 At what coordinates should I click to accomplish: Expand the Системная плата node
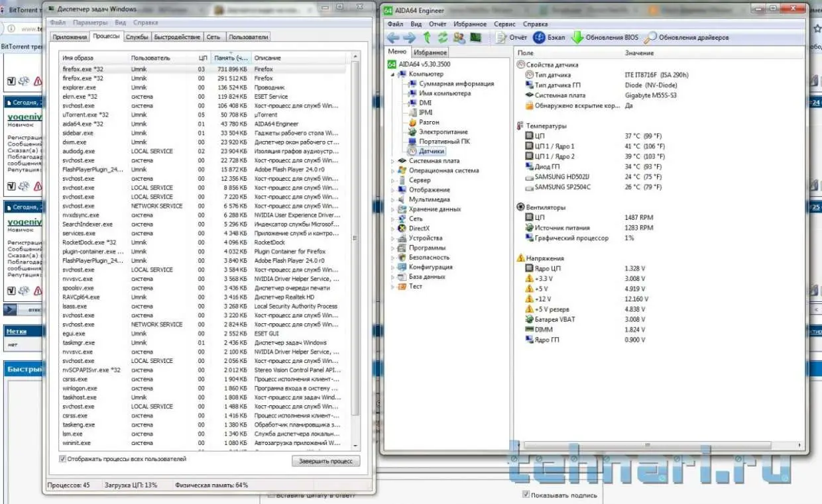[x=392, y=161]
